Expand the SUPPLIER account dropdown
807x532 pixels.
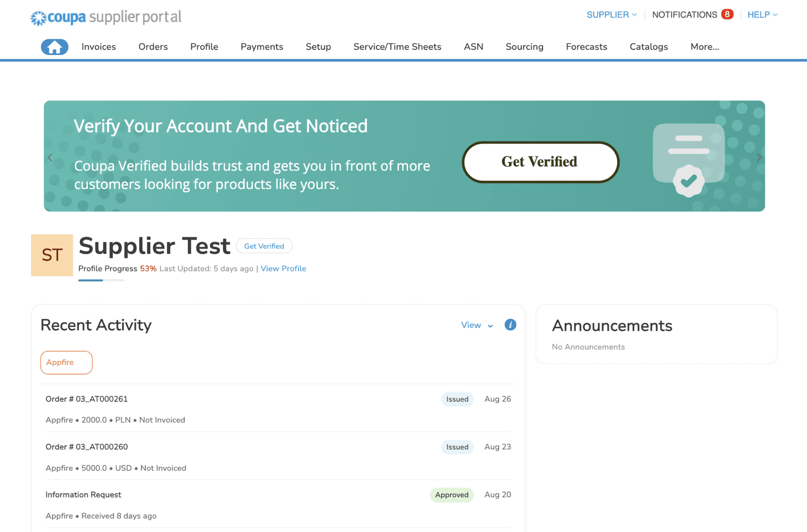point(612,15)
